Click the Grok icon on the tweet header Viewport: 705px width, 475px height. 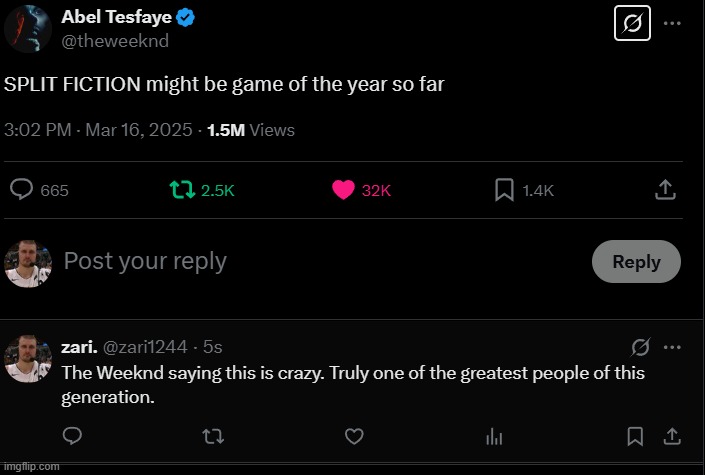pos(632,22)
